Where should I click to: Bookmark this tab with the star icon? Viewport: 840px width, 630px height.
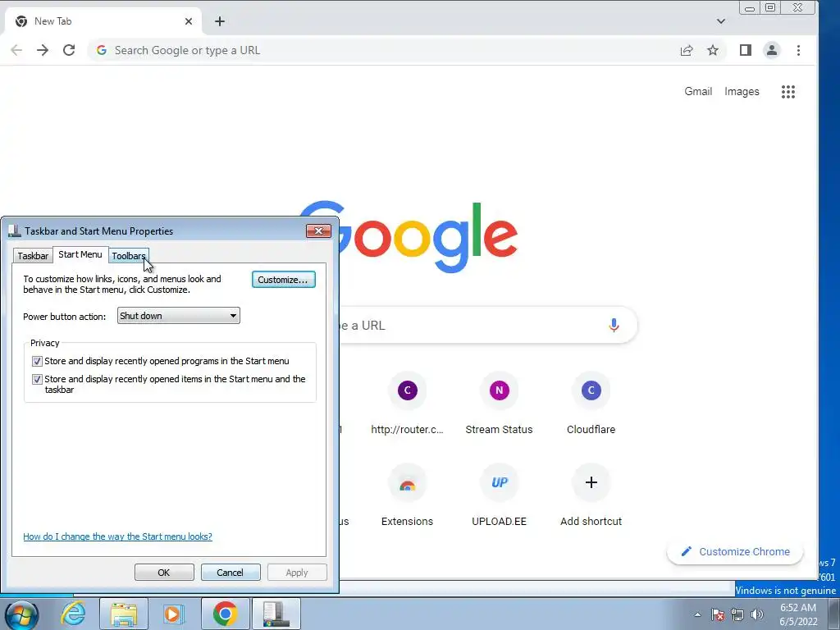(x=713, y=50)
